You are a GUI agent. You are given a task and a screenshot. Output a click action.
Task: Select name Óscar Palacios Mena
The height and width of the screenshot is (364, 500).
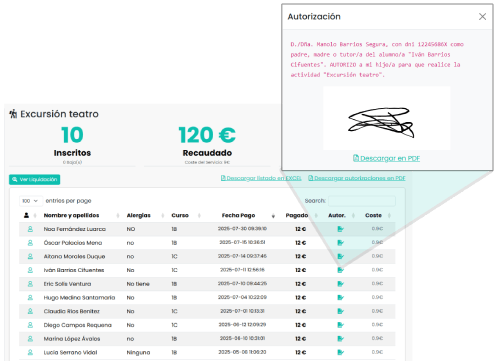pos(73,243)
